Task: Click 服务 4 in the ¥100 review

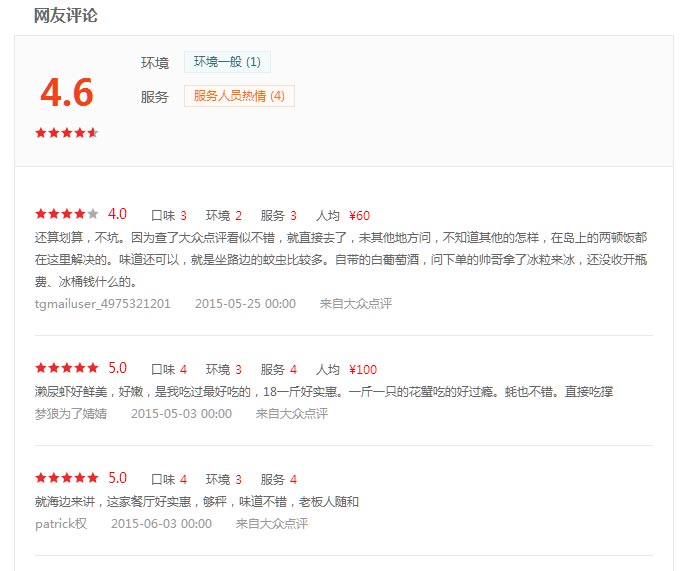Action: [279, 370]
